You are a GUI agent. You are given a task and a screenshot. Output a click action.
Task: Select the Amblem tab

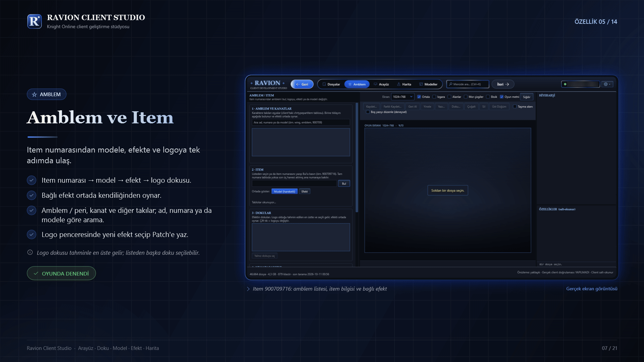[357, 84]
